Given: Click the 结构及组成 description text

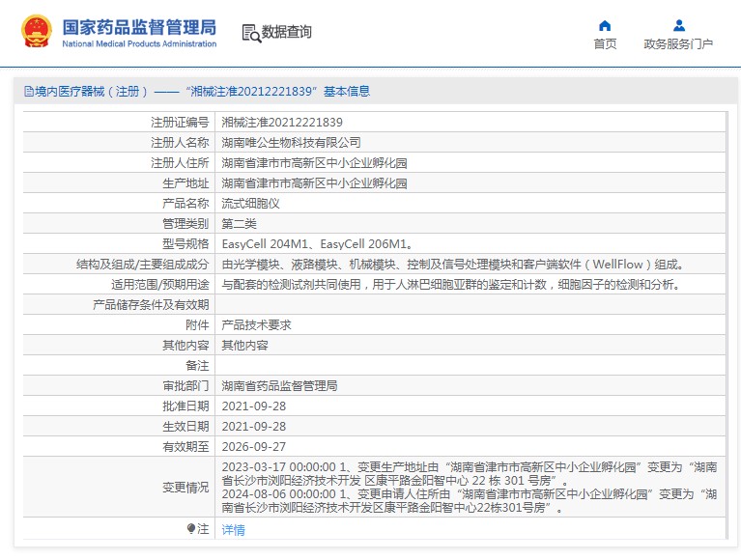Looking at the screenshot, I should click(x=453, y=265).
